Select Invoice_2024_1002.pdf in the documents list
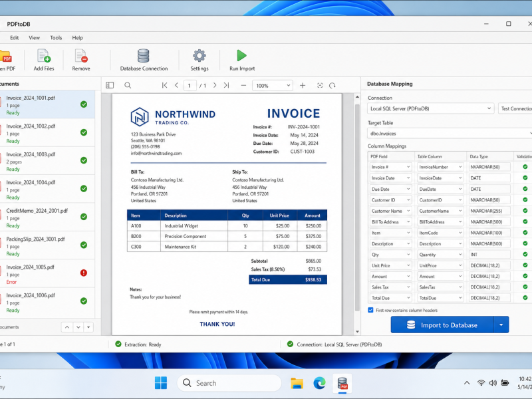This screenshot has height=399, width=532. click(x=47, y=133)
